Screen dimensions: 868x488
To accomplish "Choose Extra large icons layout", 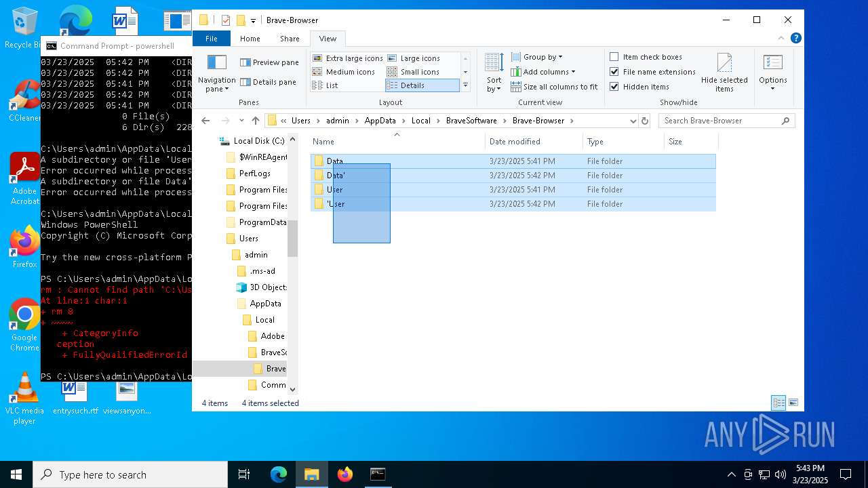I will 348,58.
